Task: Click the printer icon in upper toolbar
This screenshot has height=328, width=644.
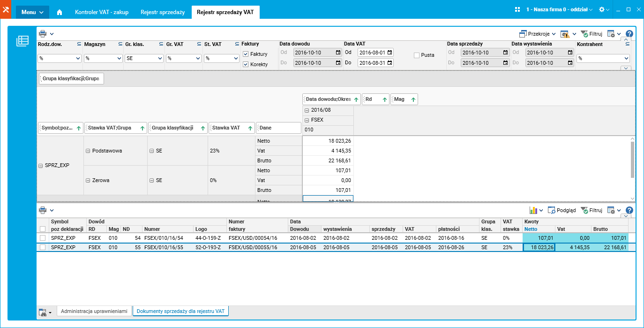Action: point(43,34)
